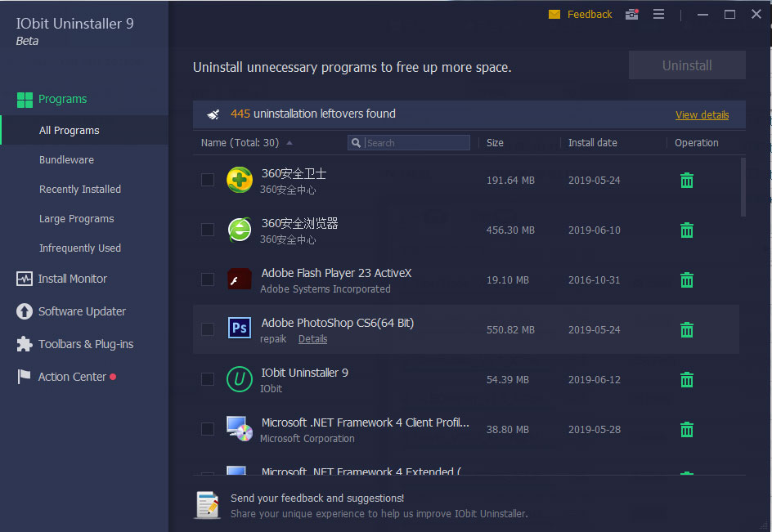Viewport: 772px width, 532px height.
Task: Tick the Adobe PhotoShop CS6 checkbox
Action: pyautogui.click(x=207, y=329)
